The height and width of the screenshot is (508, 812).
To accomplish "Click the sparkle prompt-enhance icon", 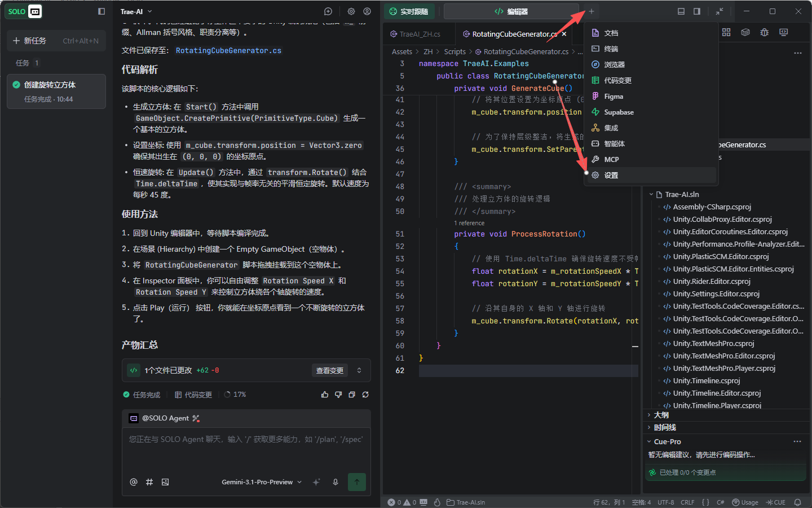I will click(x=316, y=482).
